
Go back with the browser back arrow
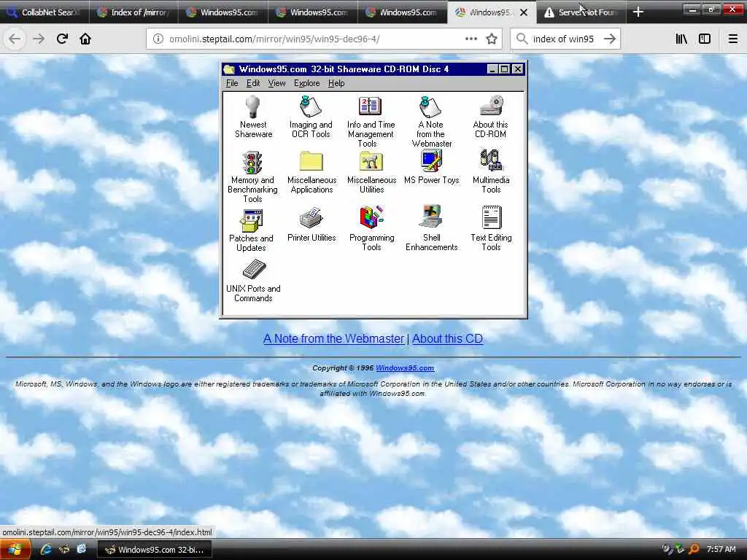click(15, 39)
